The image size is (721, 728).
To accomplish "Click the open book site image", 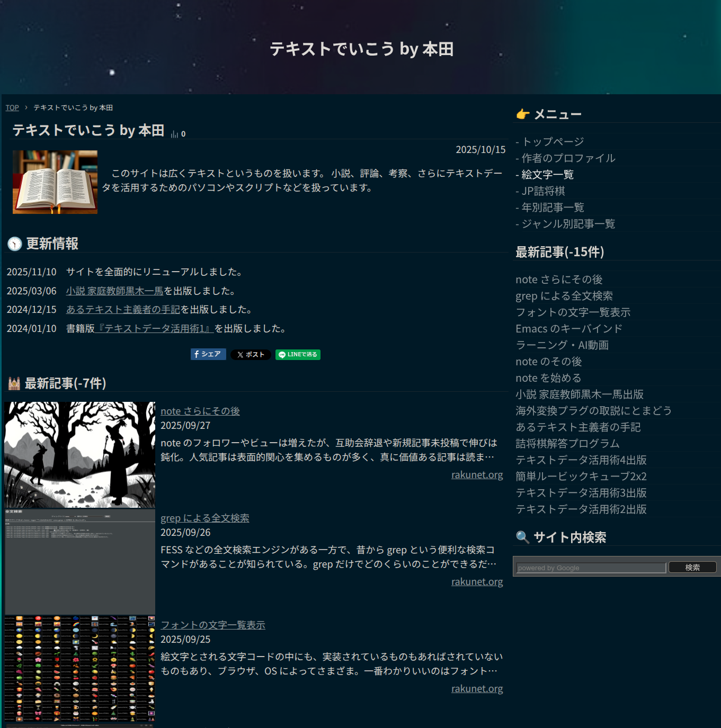I will point(55,182).
